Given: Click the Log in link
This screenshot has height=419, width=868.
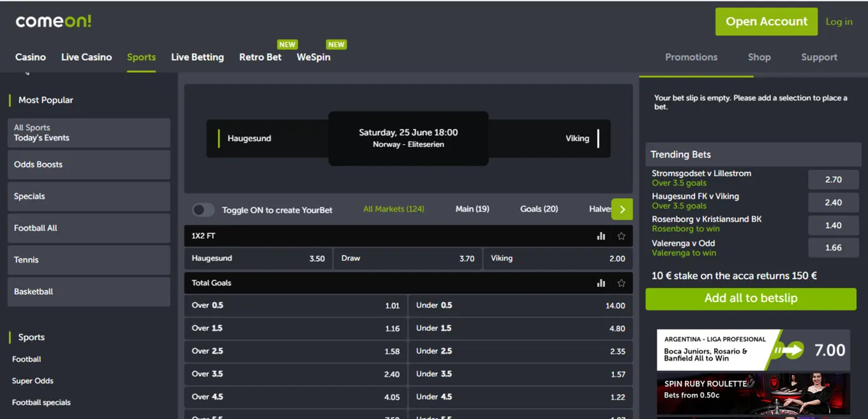Looking at the screenshot, I should [839, 22].
